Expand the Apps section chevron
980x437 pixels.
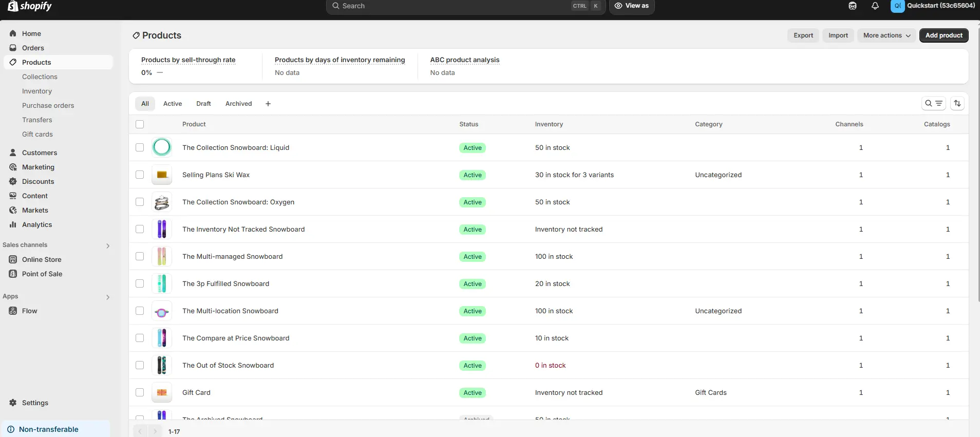108,297
